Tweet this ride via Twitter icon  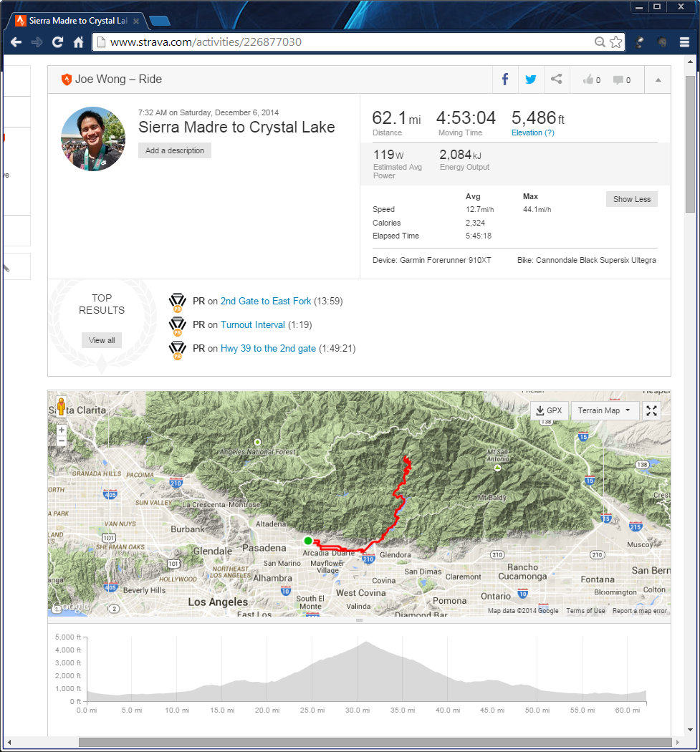click(530, 79)
